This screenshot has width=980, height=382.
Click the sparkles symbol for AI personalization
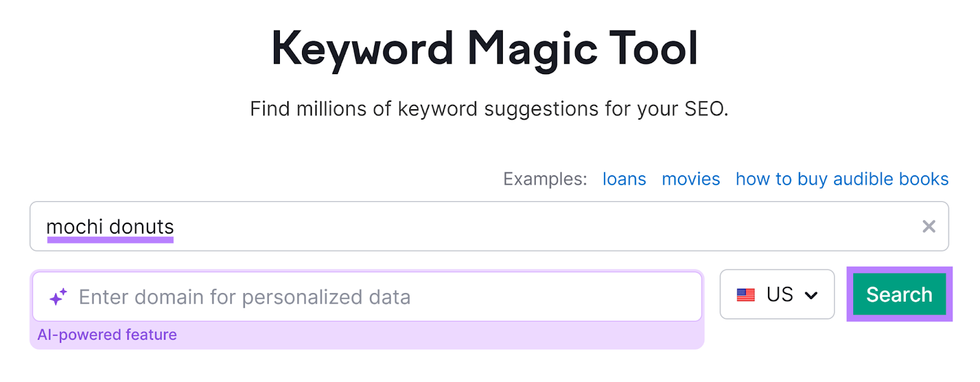pyautogui.click(x=57, y=296)
